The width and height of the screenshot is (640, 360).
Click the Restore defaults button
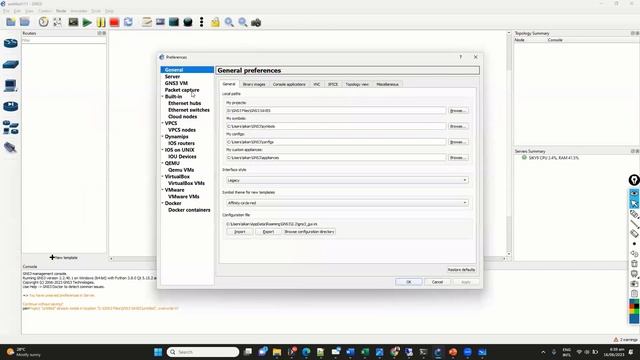click(461, 270)
